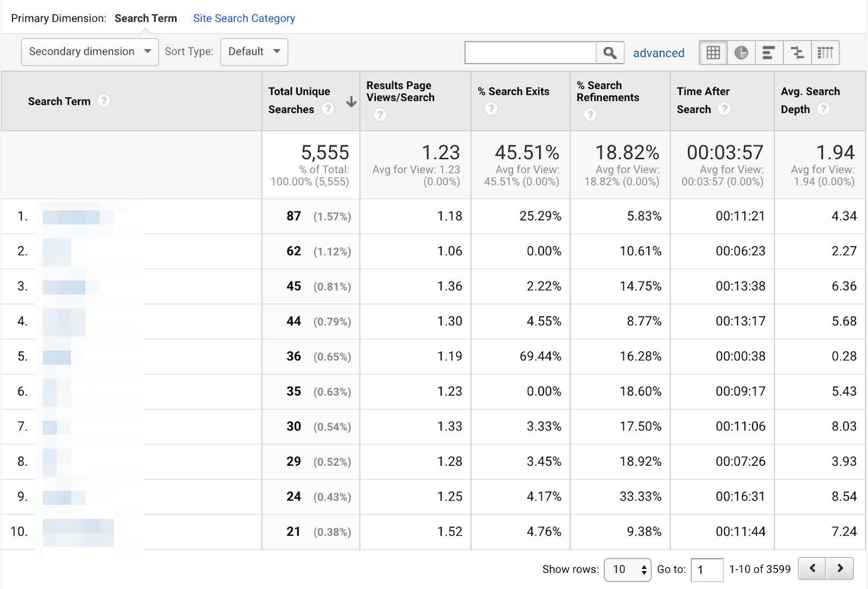Image resolution: width=868 pixels, height=589 pixels.
Task: Change the Sort Type from Default
Action: click(x=254, y=52)
